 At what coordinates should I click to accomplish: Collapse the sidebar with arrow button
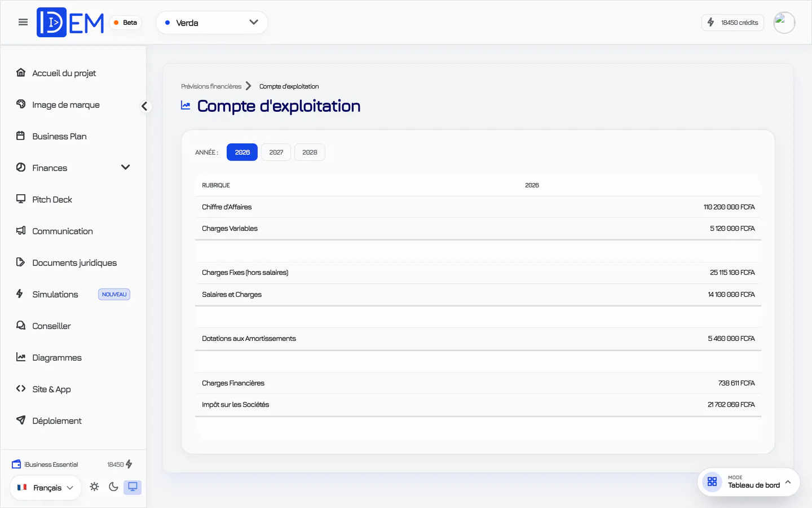(145, 106)
